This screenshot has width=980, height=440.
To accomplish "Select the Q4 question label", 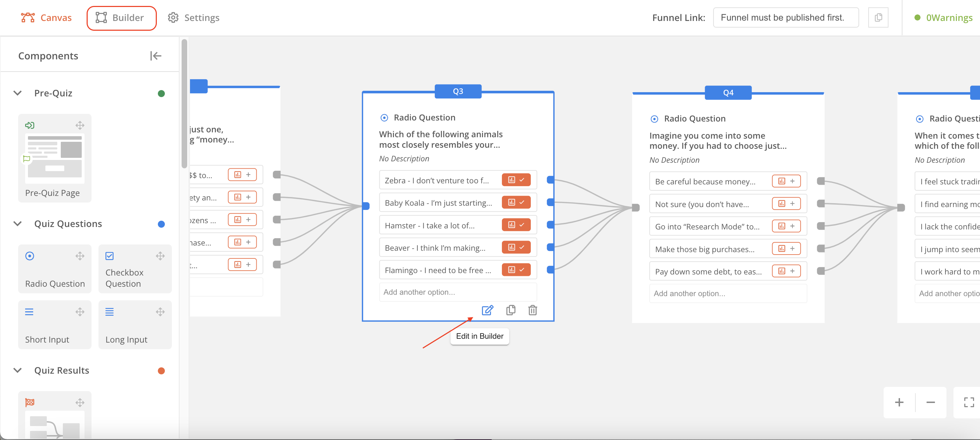I will [728, 93].
